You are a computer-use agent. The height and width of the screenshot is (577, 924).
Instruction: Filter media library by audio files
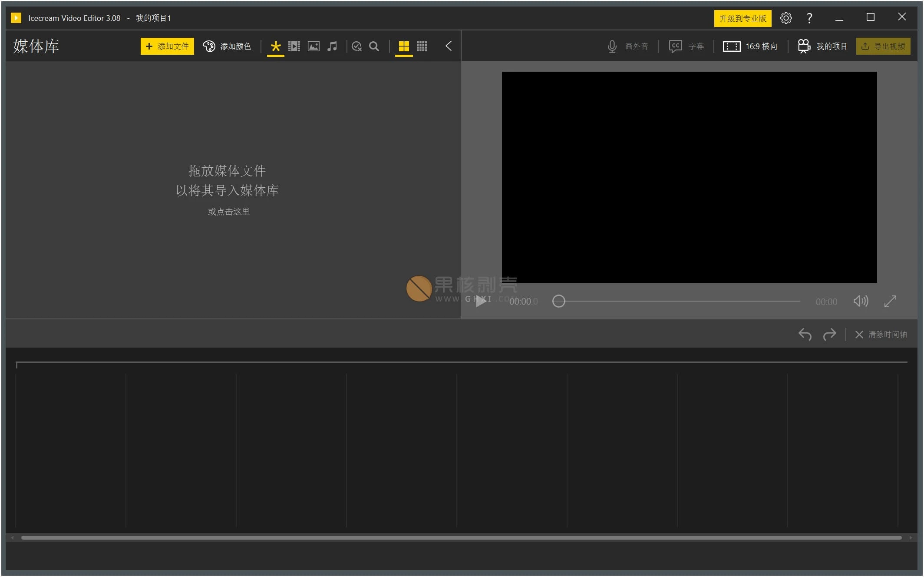point(333,46)
